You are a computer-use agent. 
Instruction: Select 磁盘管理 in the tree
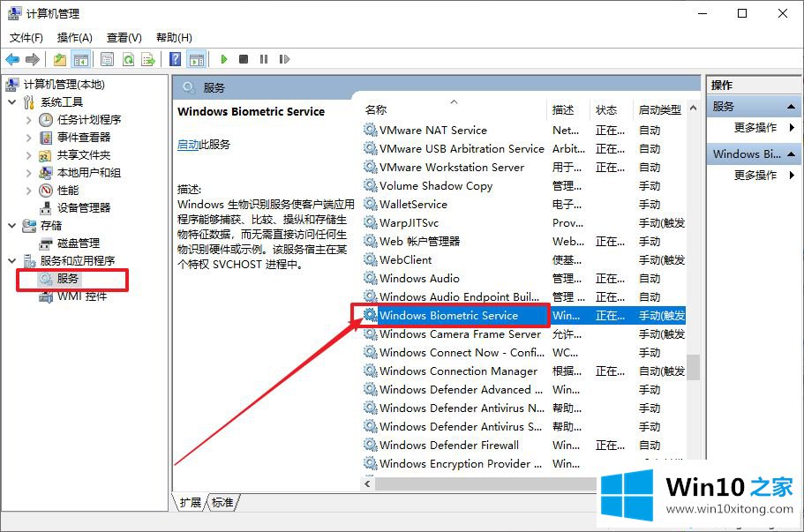point(79,243)
